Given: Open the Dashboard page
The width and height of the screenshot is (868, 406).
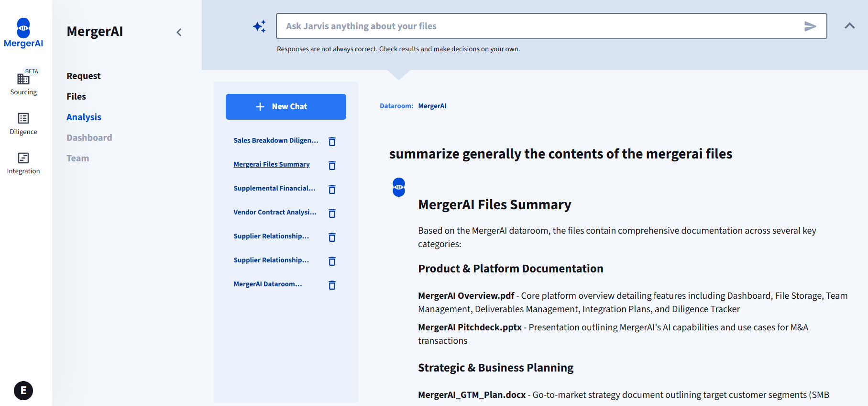Looking at the screenshot, I should click(89, 138).
